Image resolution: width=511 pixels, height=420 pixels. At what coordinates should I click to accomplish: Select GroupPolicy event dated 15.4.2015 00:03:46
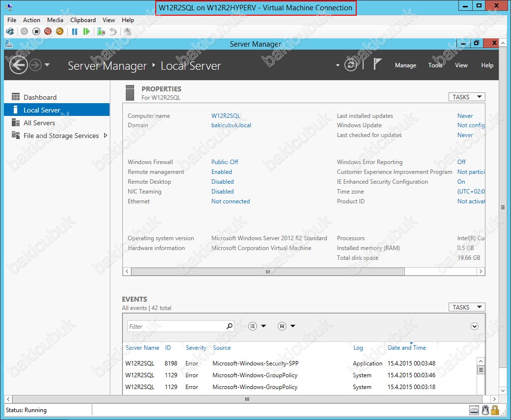coord(300,375)
